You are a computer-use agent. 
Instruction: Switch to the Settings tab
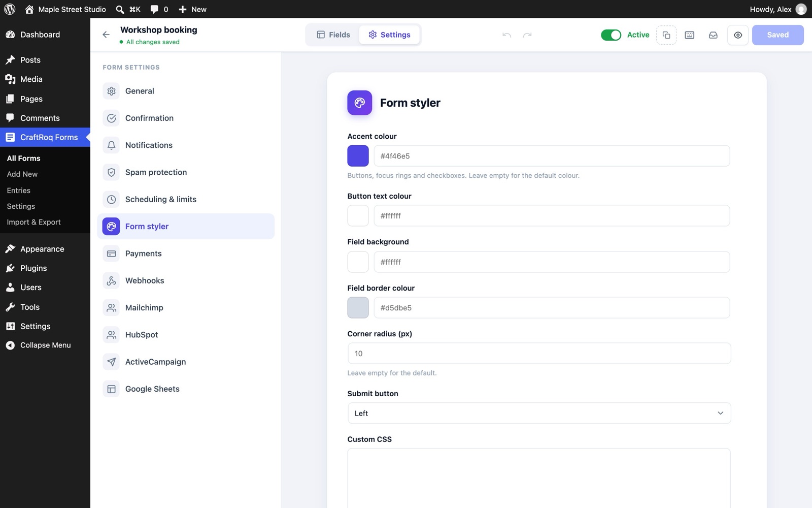[x=389, y=35]
